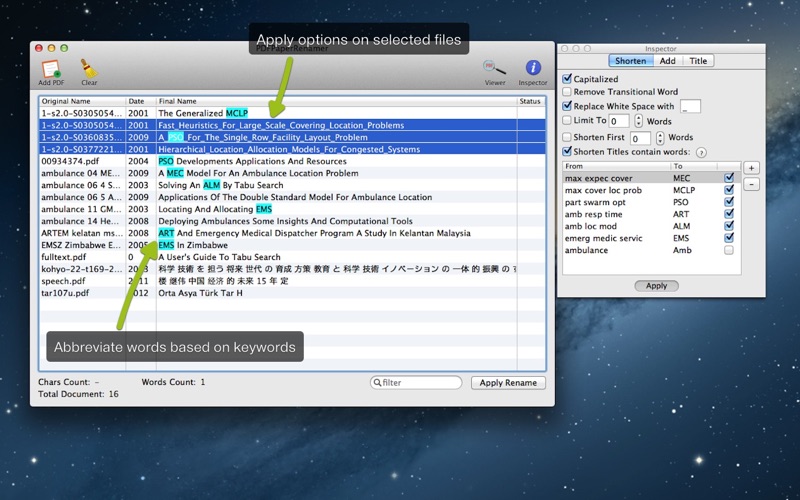Enable the Shorten First words checkbox
Image resolution: width=800 pixels, height=500 pixels.
[x=567, y=137]
